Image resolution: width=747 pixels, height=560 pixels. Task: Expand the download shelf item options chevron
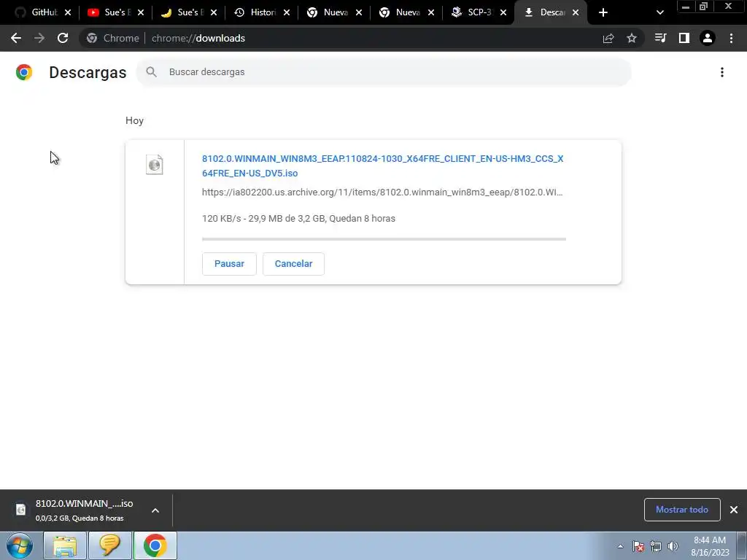pos(155,510)
